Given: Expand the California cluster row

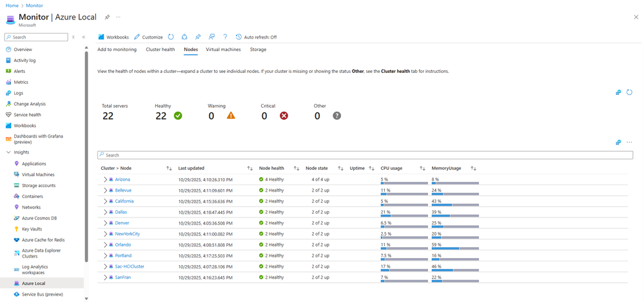Looking at the screenshot, I should pos(105,201).
